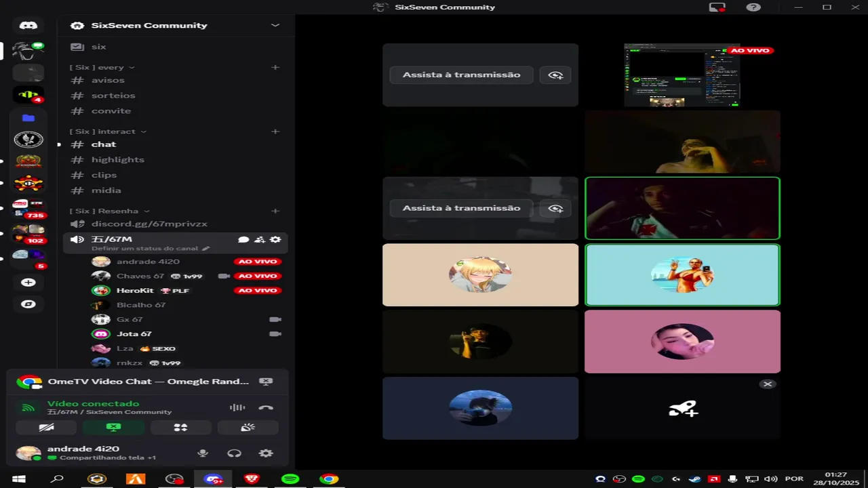Open connection signal icon beside Vídeo conectado
Viewport: 868px width, 488px height.
28,407
